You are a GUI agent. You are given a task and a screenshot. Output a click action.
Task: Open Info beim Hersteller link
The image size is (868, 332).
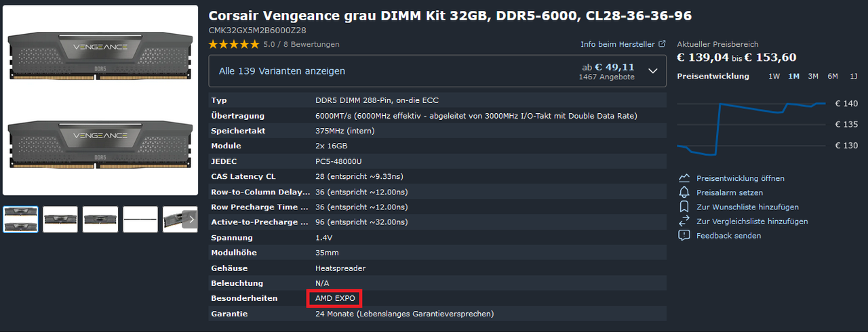coord(618,44)
